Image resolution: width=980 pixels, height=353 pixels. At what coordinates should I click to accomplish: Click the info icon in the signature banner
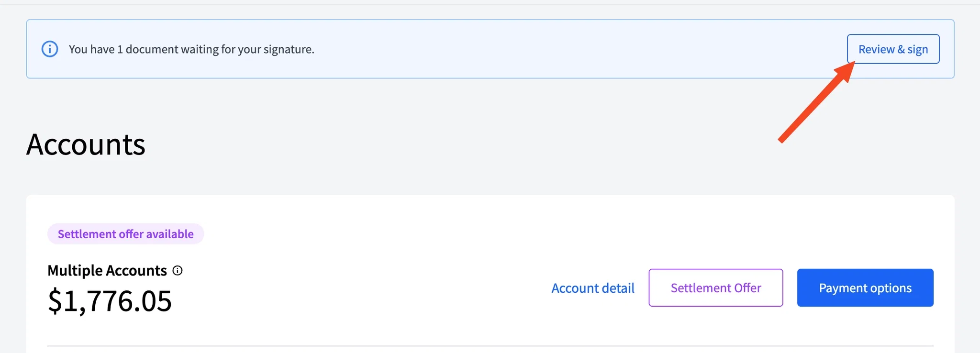pyautogui.click(x=50, y=49)
